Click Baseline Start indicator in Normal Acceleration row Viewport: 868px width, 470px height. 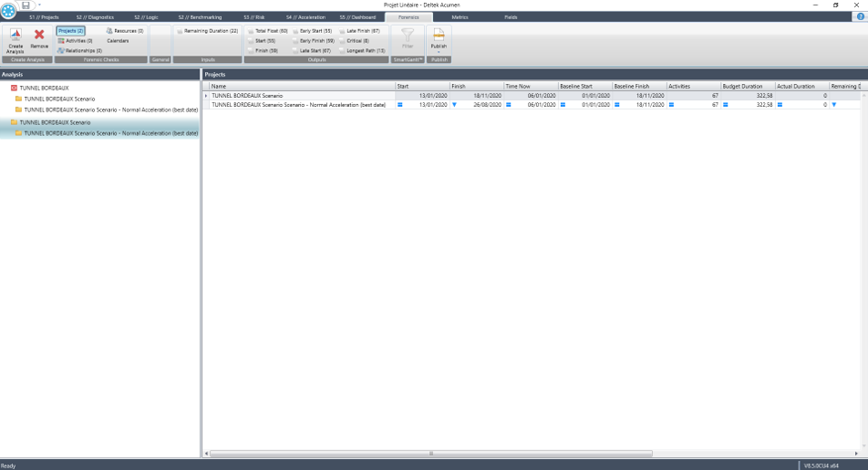point(563,105)
